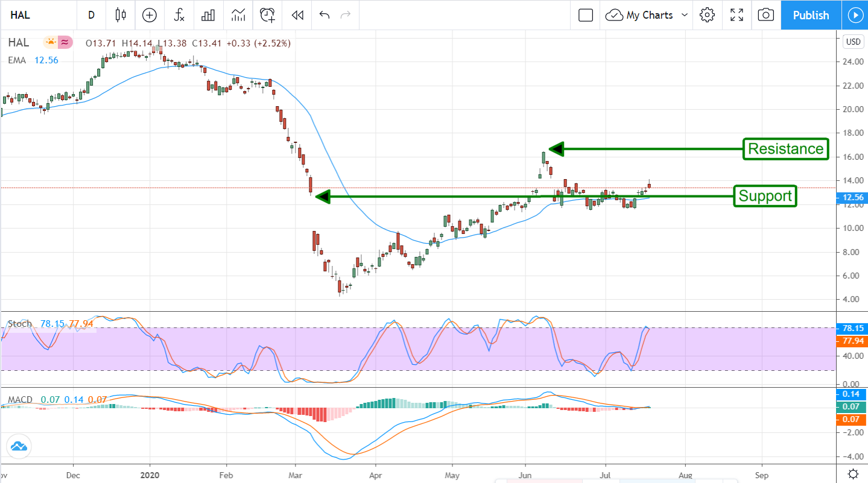Create an alert with the alarm clock icon
The width and height of the screenshot is (868, 483).
click(x=267, y=15)
